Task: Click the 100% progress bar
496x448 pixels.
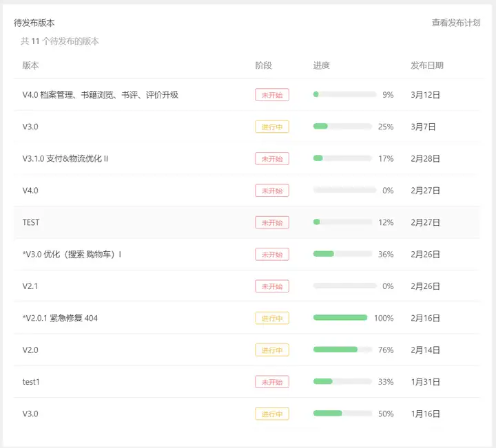Action: pos(340,318)
